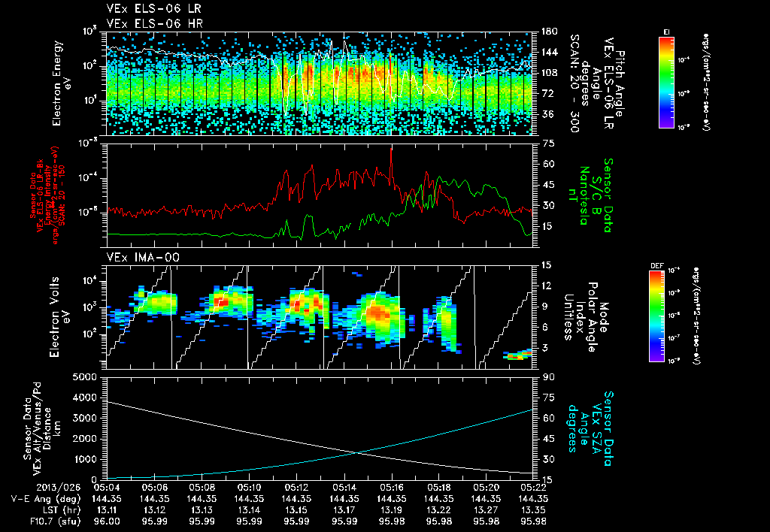
Task: Select the 'VEx IMA-00' panel title
Action: point(143,257)
